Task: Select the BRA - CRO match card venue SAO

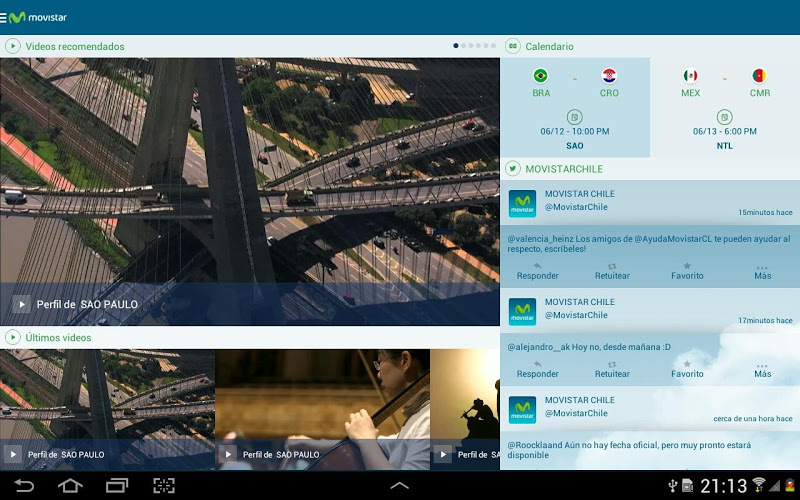Action: (x=574, y=146)
